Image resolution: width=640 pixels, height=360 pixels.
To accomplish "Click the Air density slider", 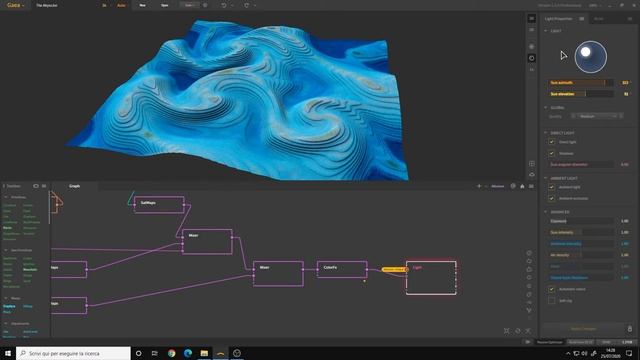I will [580, 255].
